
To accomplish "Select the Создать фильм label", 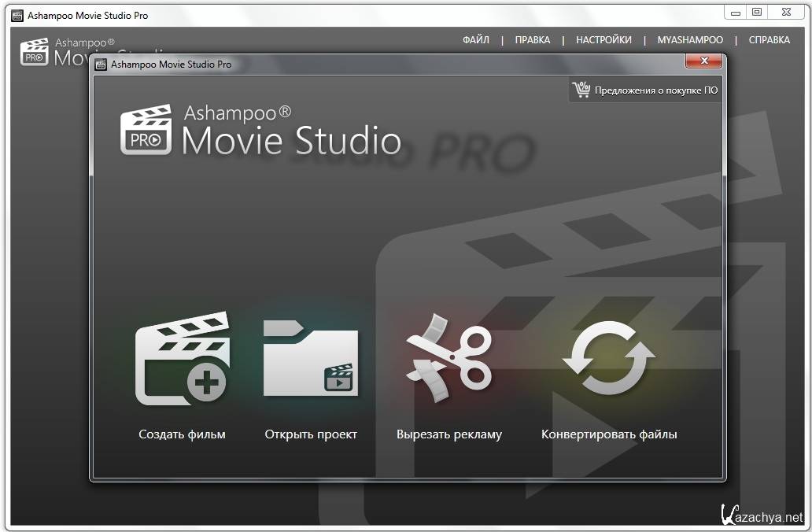I will 182,434.
